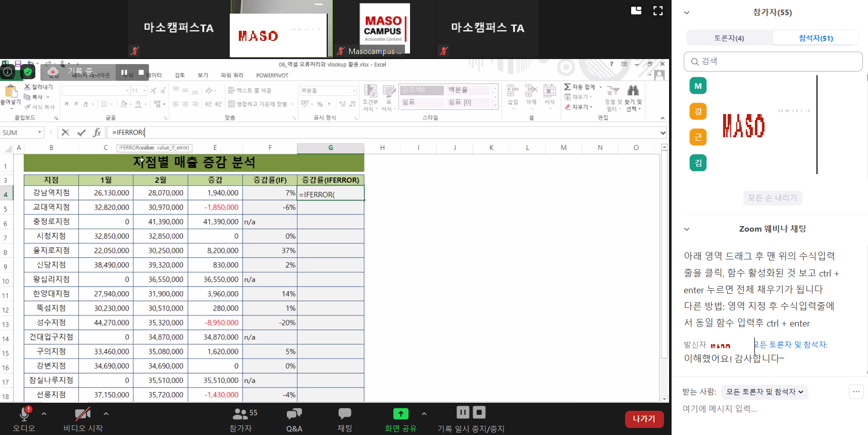This screenshot has width=868, height=435.
Task: Expand the Name Box dropdown showing SUM
Action: (x=39, y=132)
